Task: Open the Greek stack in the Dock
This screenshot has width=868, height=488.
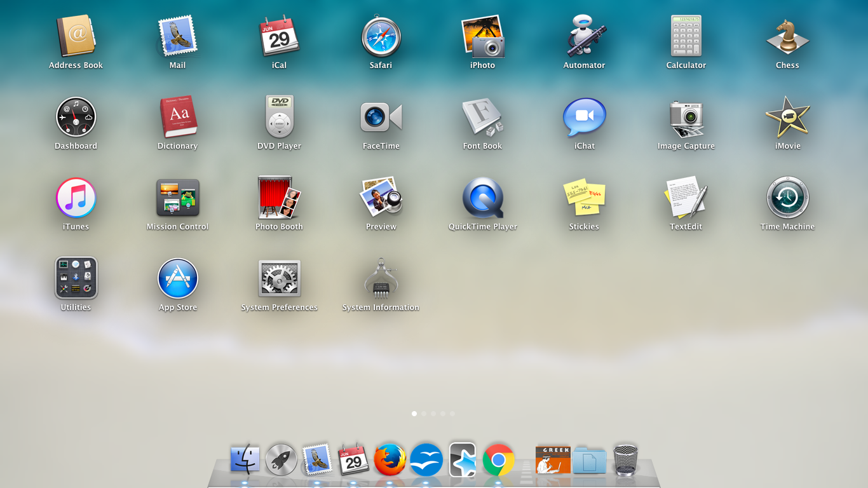Action: click(x=553, y=459)
